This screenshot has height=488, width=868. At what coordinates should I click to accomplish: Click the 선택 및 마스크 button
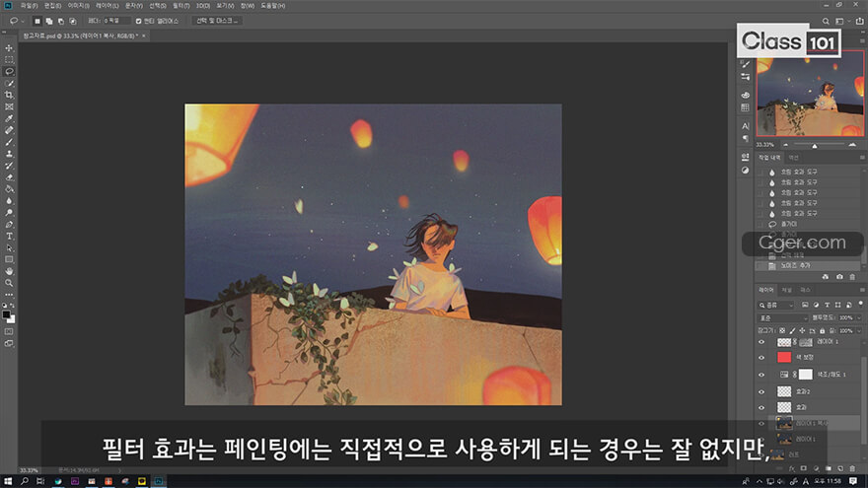click(218, 21)
